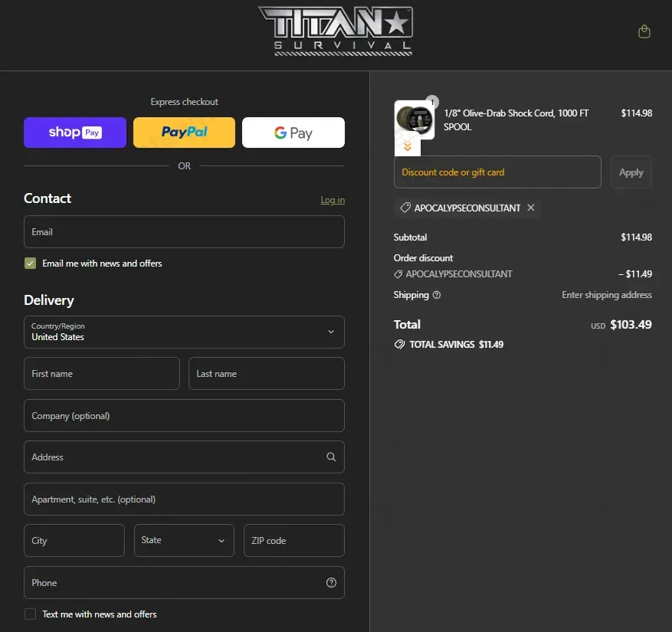Click the TOTAL SAVINGS $11.49 text
This screenshot has height=632, width=672.
click(456, 345)
